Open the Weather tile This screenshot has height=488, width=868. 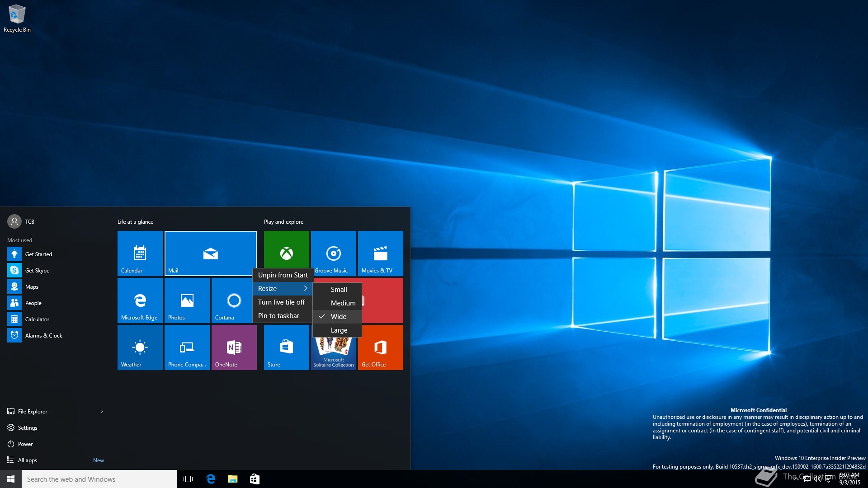tap(140, 347)
